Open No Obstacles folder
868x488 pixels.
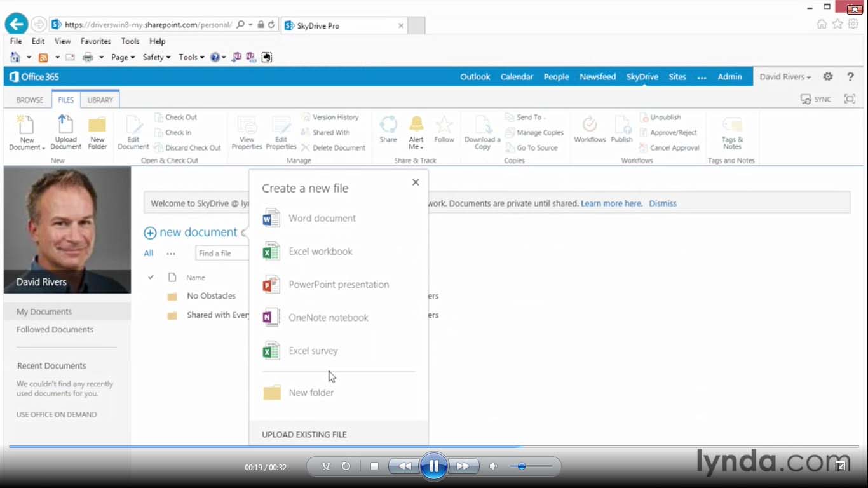pos(211,296)
